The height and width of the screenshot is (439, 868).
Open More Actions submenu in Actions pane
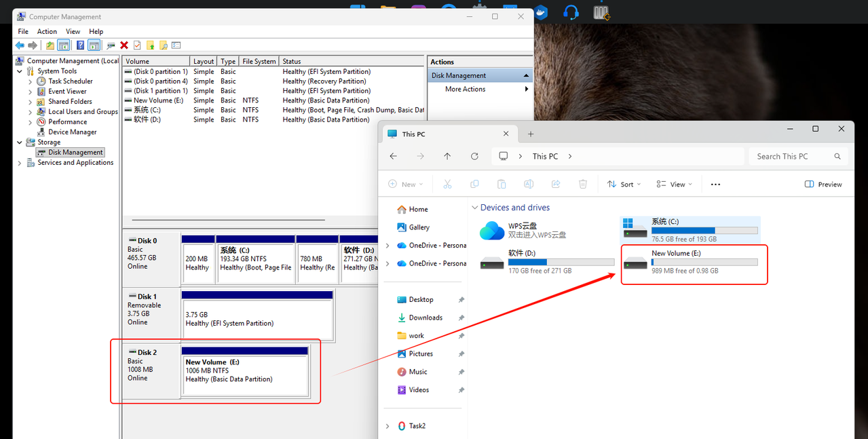point(480,89)
